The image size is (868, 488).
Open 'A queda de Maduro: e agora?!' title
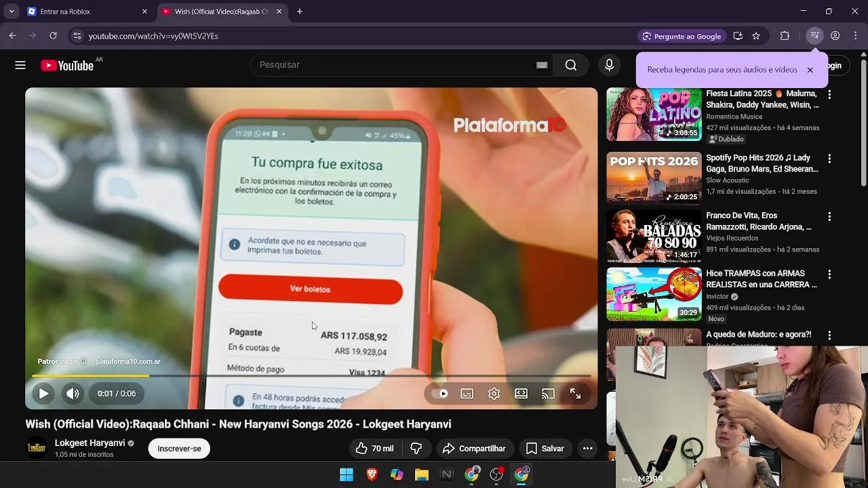coord(759,335)
